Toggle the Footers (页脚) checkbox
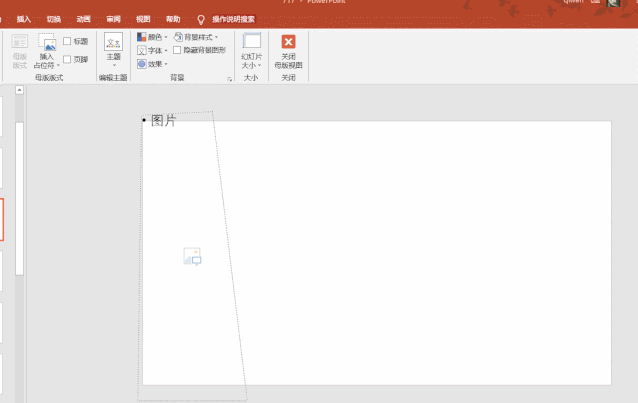The width and height of the screenshot is (638, 403). 67,59
